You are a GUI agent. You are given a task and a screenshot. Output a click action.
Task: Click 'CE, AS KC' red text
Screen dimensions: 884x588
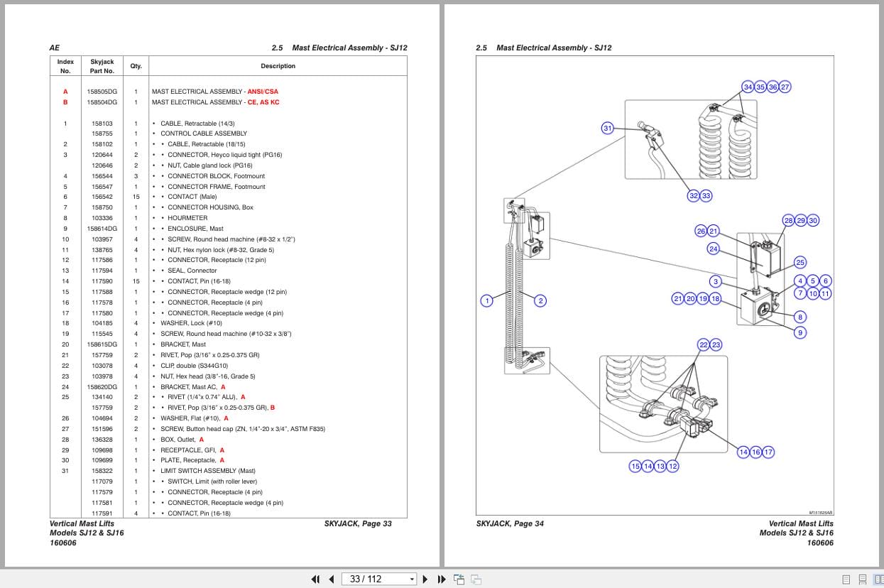263,102
